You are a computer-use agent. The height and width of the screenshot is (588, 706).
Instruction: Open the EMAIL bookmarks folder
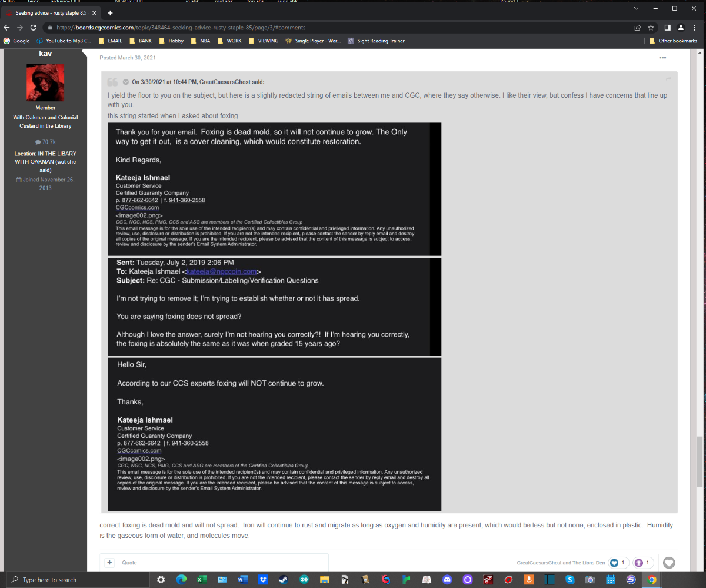(111, 41)
